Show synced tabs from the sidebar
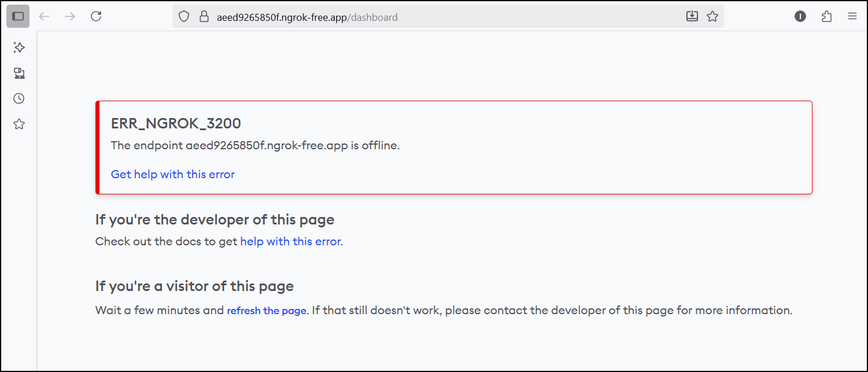868x372 pixels. pos(19,73)
